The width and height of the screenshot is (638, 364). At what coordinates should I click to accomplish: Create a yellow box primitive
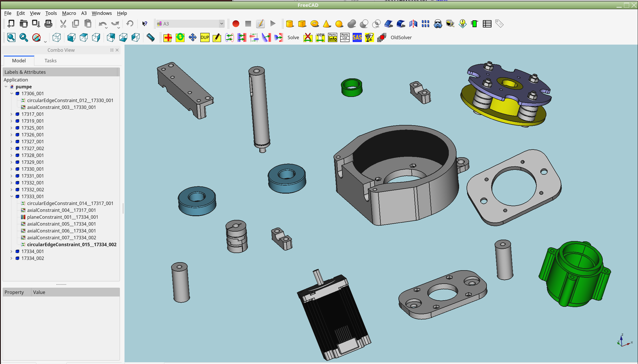(302, 24)
